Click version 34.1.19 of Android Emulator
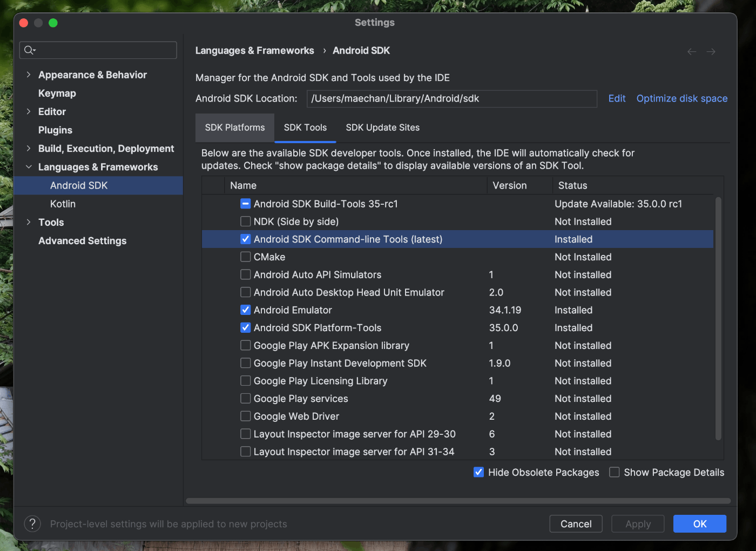The width and height of the screenshot is (756, 551). 505,310
